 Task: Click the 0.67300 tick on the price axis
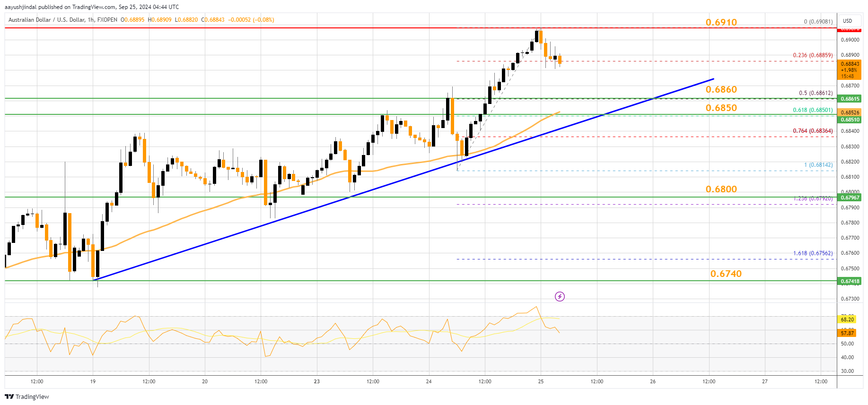tap(850, 299)
